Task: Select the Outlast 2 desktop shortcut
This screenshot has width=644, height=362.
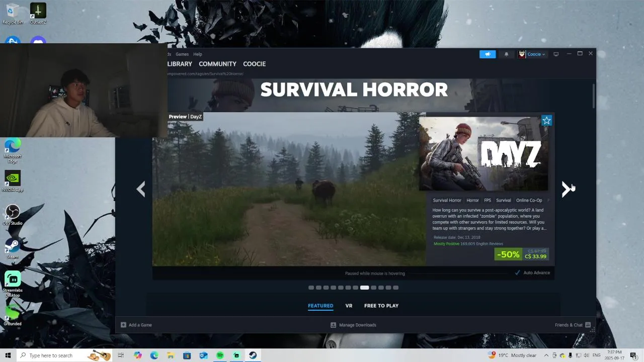Action: point(38,14)
